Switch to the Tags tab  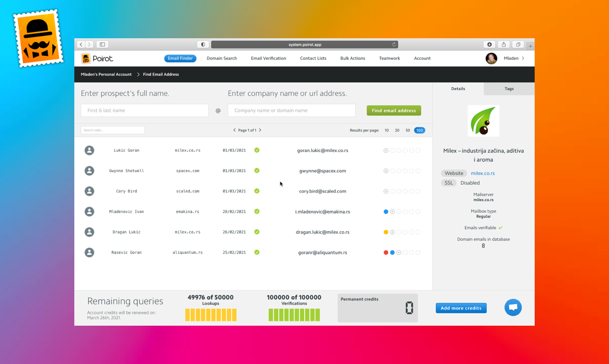(509, 89)
